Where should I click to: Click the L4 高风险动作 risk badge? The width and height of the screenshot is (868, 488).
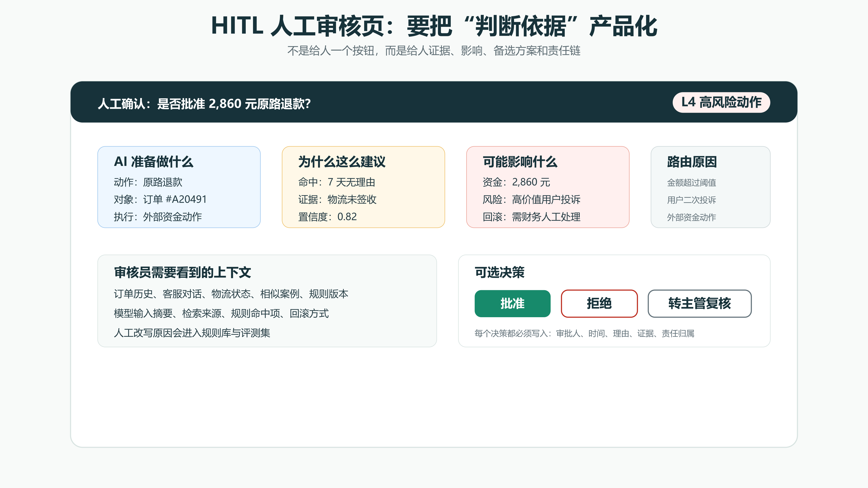click(721, 102)
